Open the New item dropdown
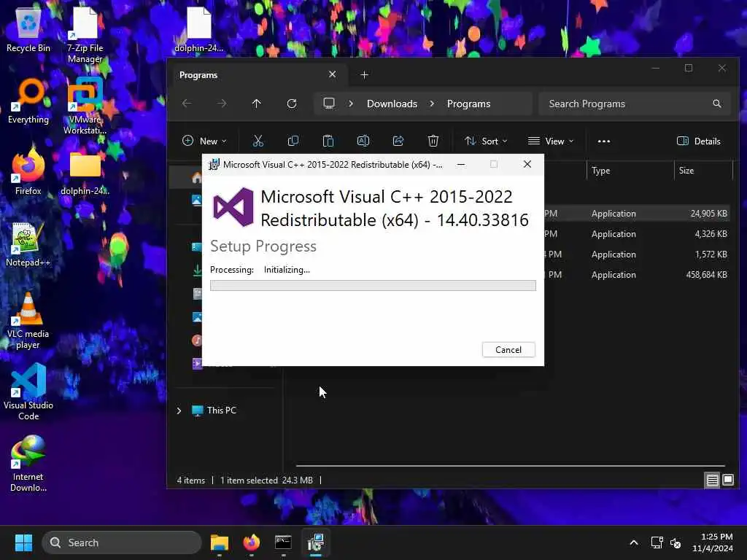The width and height of the screenshot is (747, 560). 204,141
